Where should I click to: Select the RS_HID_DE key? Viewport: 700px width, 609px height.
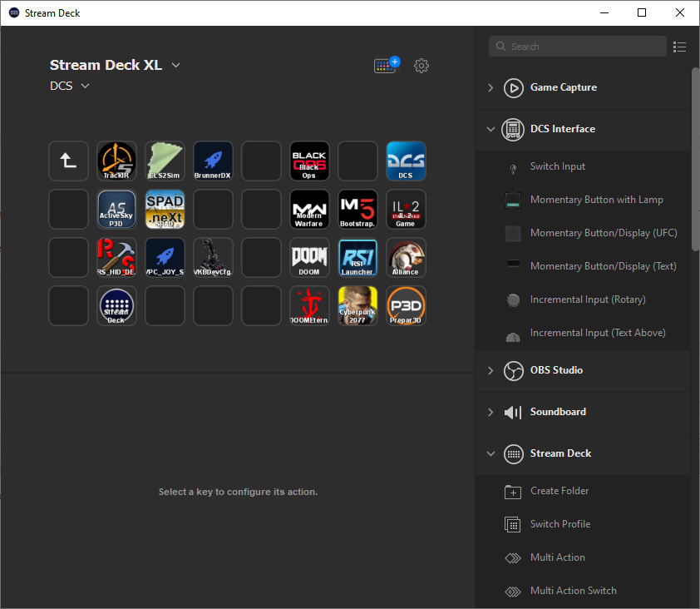pos(116,257)
